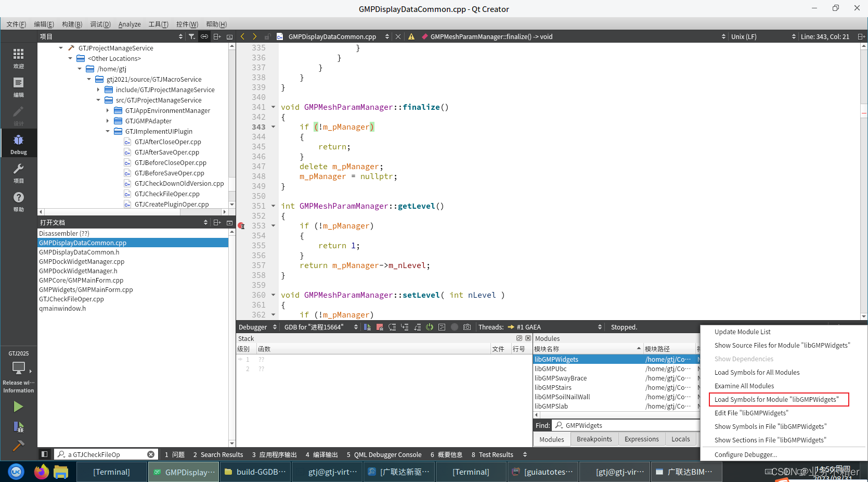The height and width of the screenshot is (482, 868).
Task: Open the 构建(B) menu
Action: coord(72,24)
